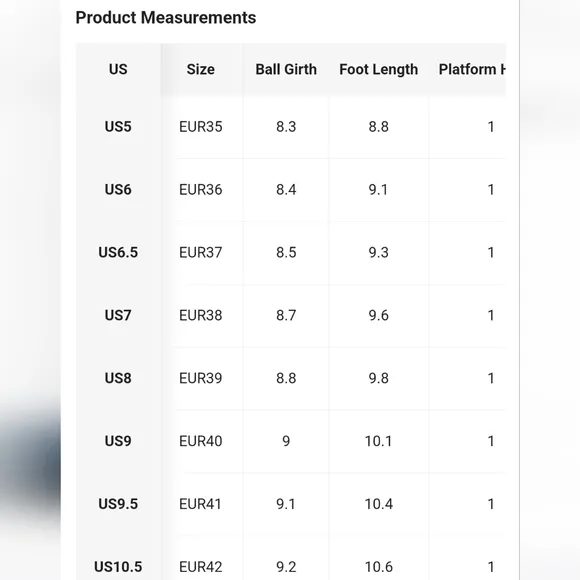Select the US column header
The image size is (580, 580).
tap(118, 69)
